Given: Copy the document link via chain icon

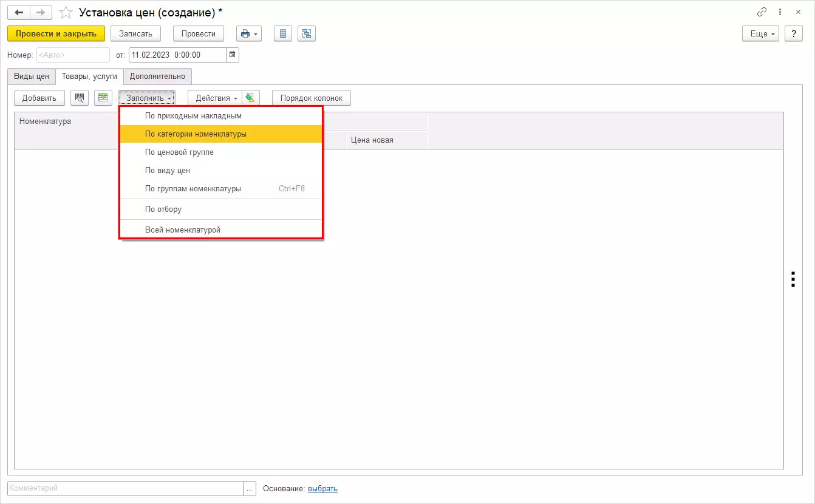Looking at the screenshot, I should pos(762,12).
